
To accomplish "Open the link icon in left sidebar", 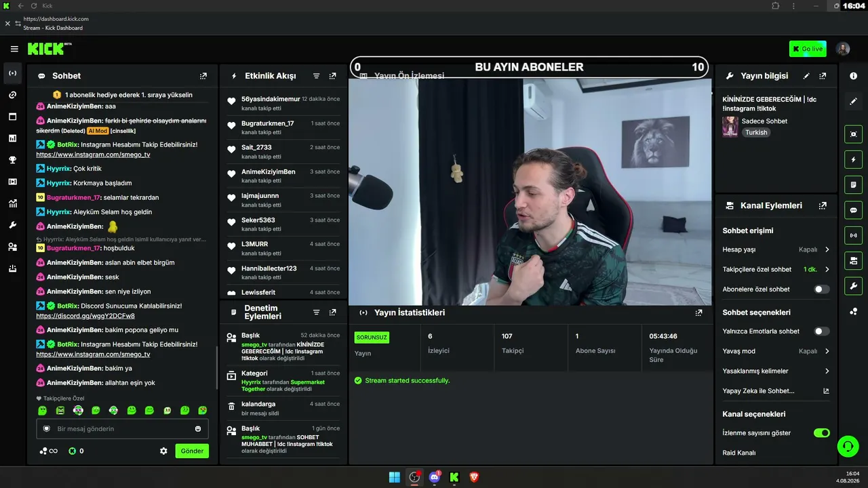I will 12,95.
